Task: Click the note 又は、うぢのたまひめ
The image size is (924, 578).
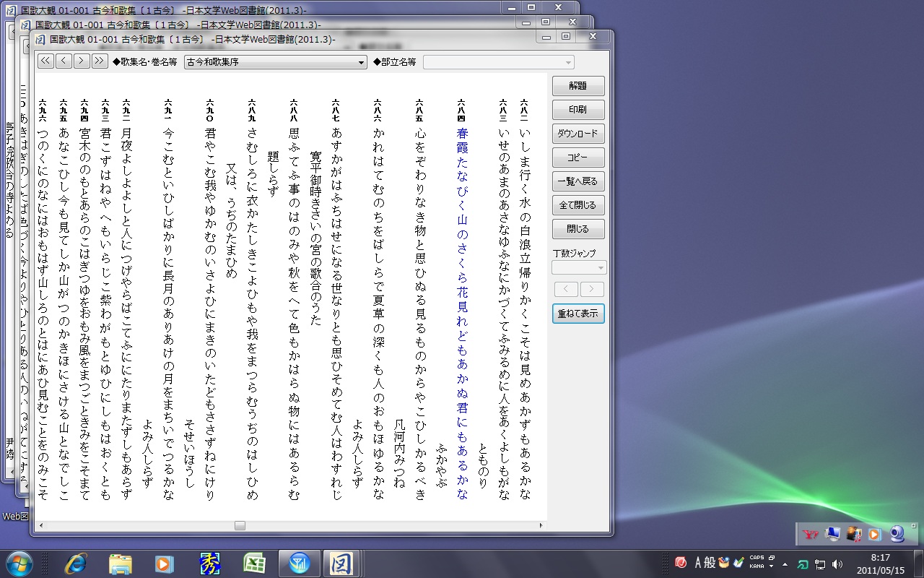Action: tap(231, 220)
